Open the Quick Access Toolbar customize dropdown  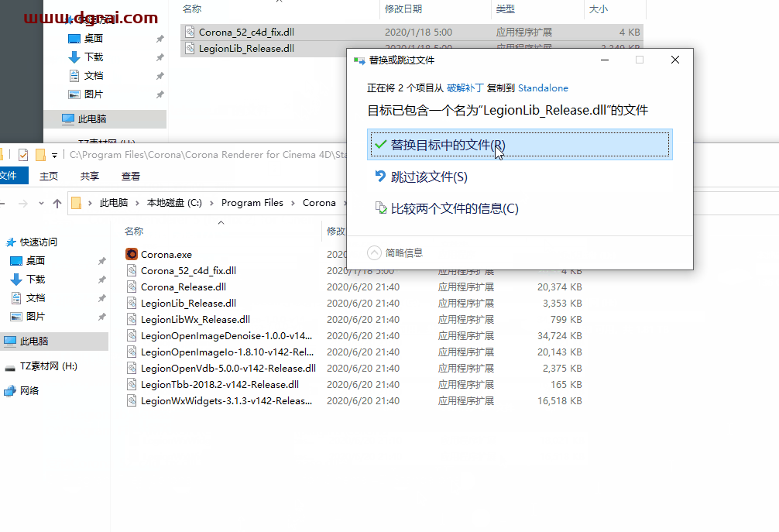click(x=54, y=155)
